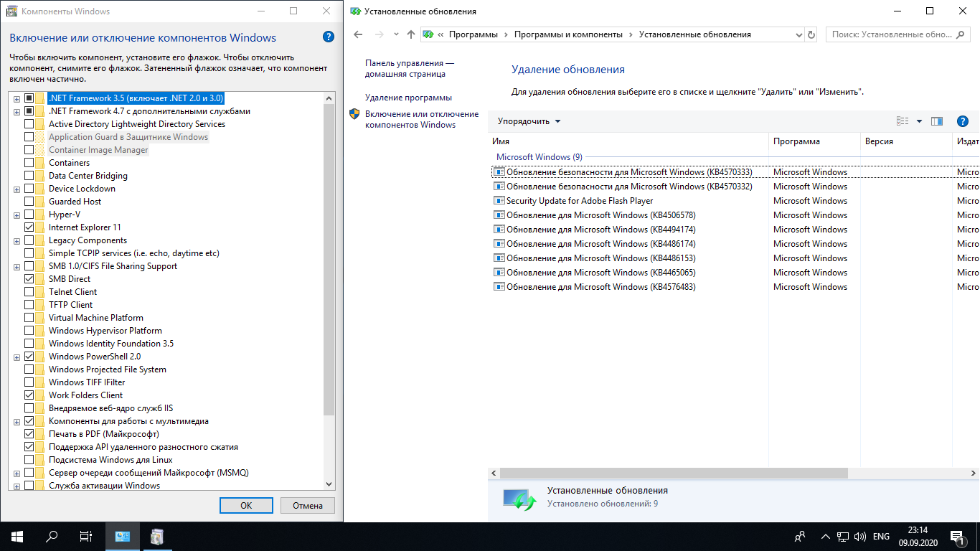Expand .NET Framework 3.5 node
Screen dimensions: 980x551
pos(17,98)
